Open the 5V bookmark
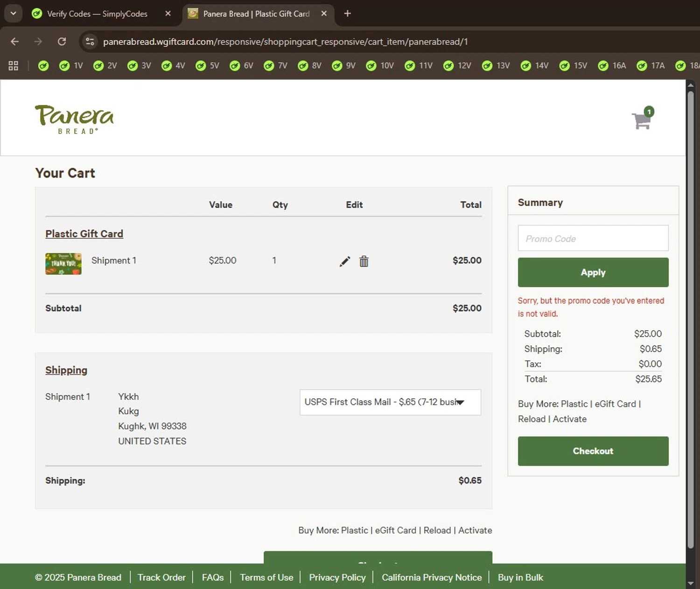The width and height of the screenshot is (700, 589). [x=207, y=66]
